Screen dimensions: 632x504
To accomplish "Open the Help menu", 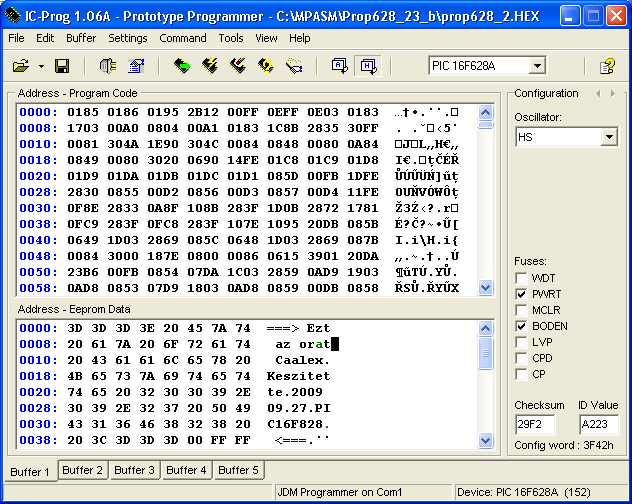I will coord(299,38).
